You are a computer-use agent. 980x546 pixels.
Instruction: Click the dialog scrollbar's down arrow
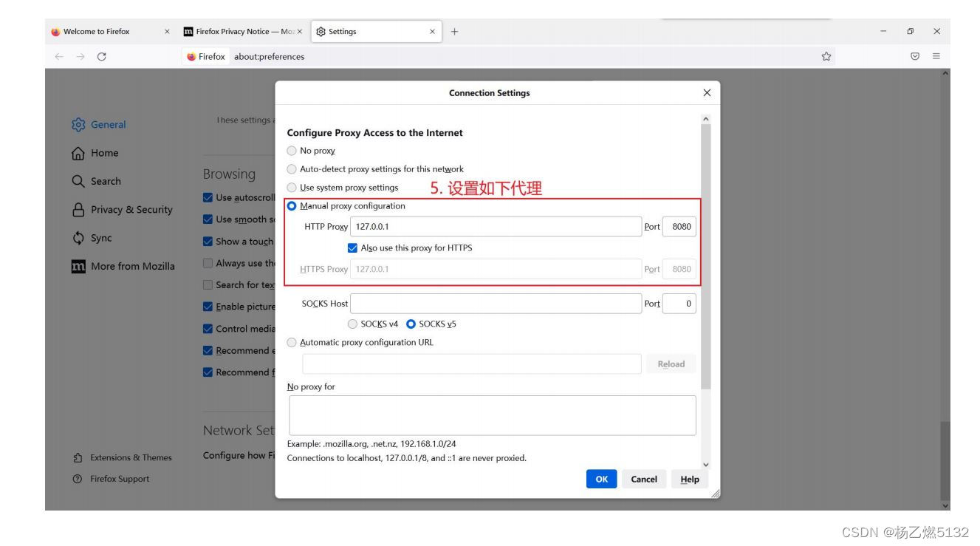coord(705,464)
